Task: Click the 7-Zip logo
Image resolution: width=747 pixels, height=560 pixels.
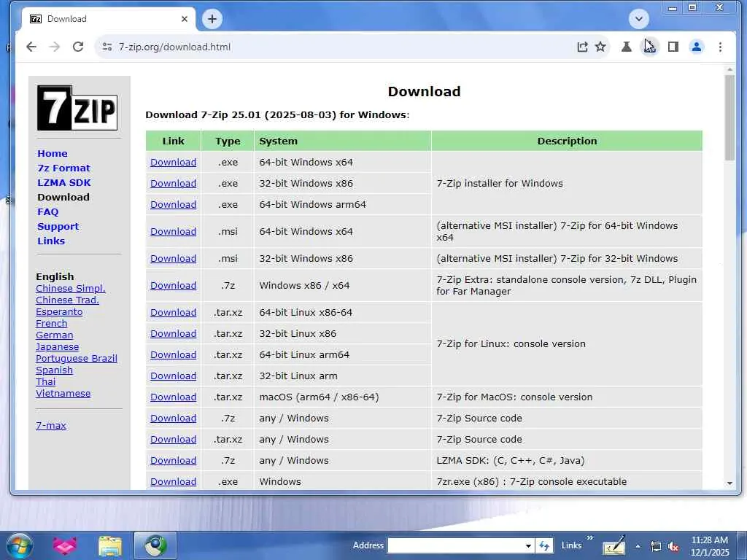Action: [77, 108]
